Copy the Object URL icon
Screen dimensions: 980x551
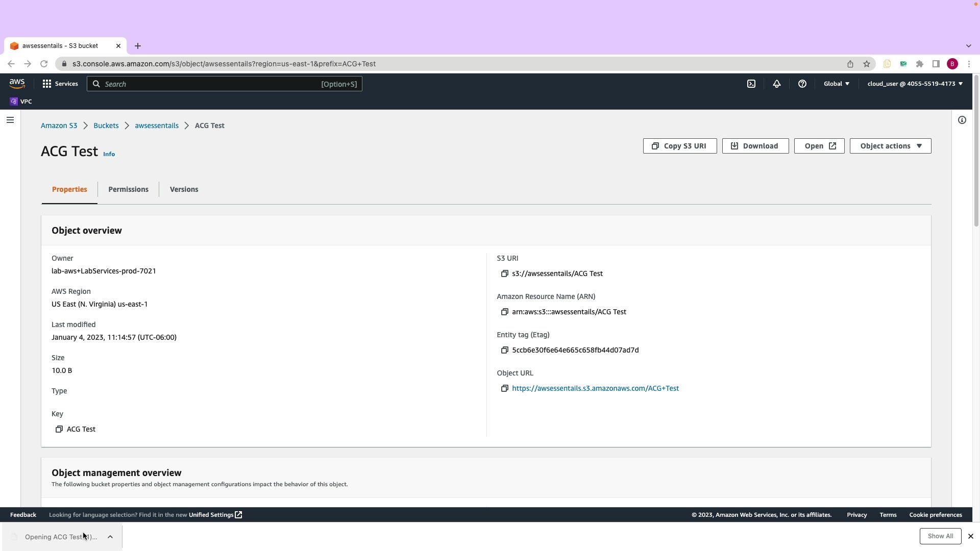[x=504, y=388]
